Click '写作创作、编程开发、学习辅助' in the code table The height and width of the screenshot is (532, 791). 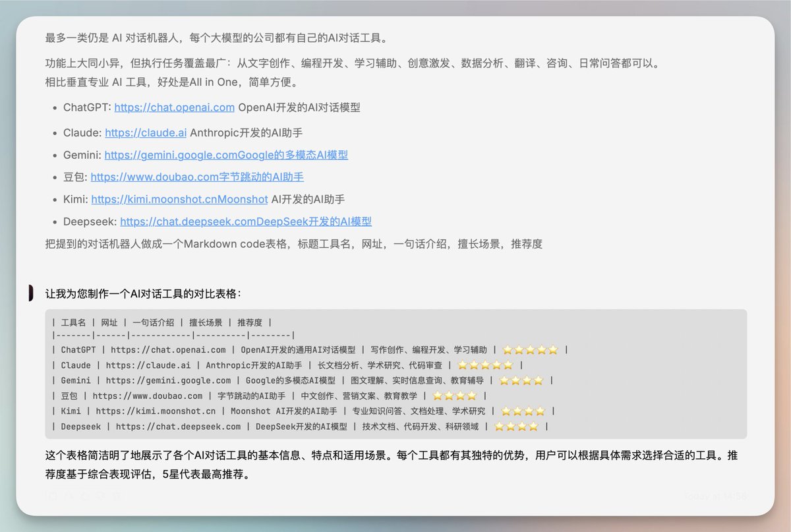[x=428, y=350]
